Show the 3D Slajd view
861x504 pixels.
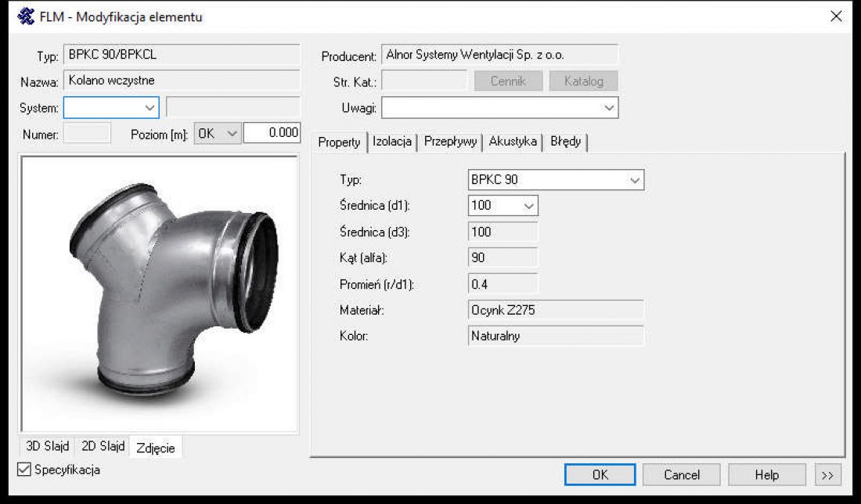pos(48,446)
